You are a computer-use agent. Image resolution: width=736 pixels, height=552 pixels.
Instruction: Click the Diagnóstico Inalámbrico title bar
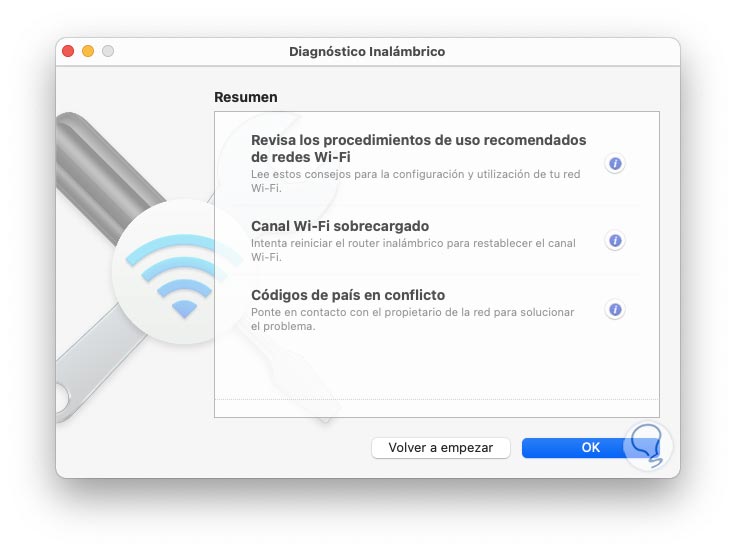click(x=367, y=52)
